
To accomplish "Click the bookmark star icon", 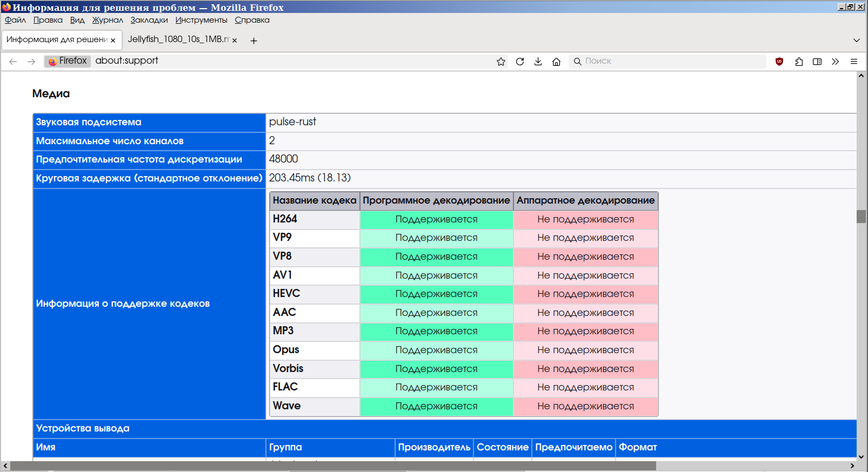I will (x=501, y=62).
